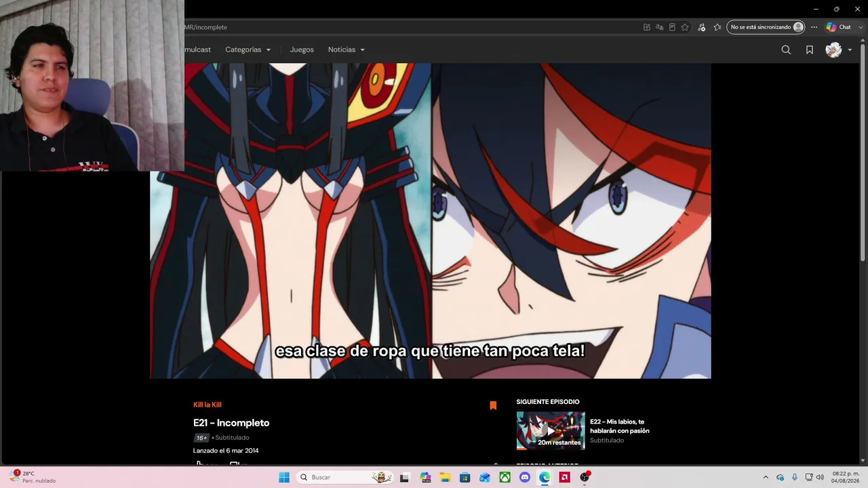Open the network status tray icon
Viewport: 868px width, 488px height.
point(809,477)
